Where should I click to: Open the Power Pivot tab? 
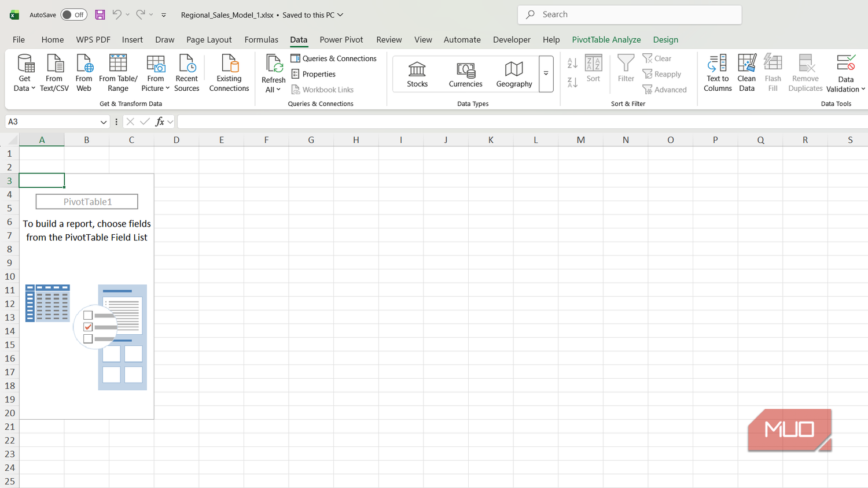[x=341, y=39]
